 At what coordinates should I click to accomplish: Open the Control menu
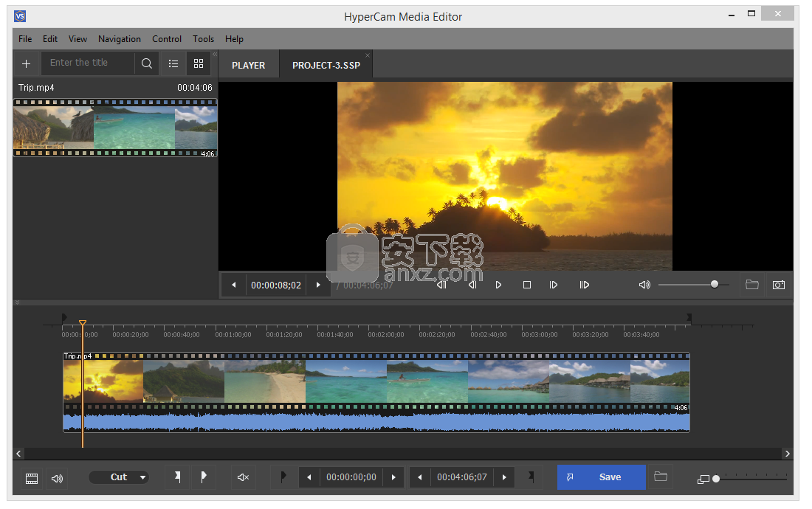[167, 39]
